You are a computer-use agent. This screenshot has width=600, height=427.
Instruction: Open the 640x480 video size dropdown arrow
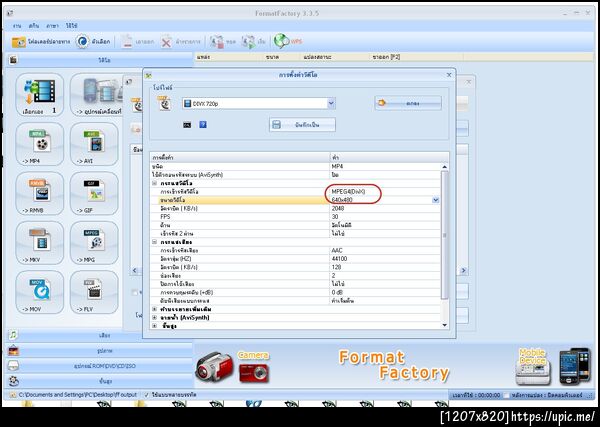pos(435,200)
